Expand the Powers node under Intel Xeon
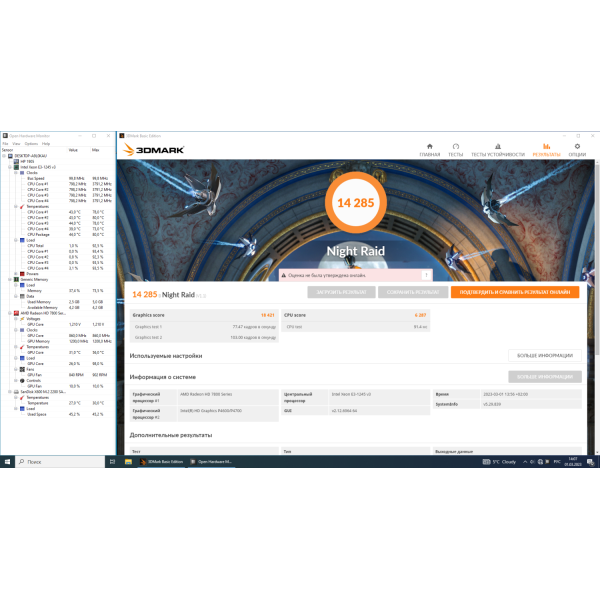600x600 pixels. coord(16,274)
